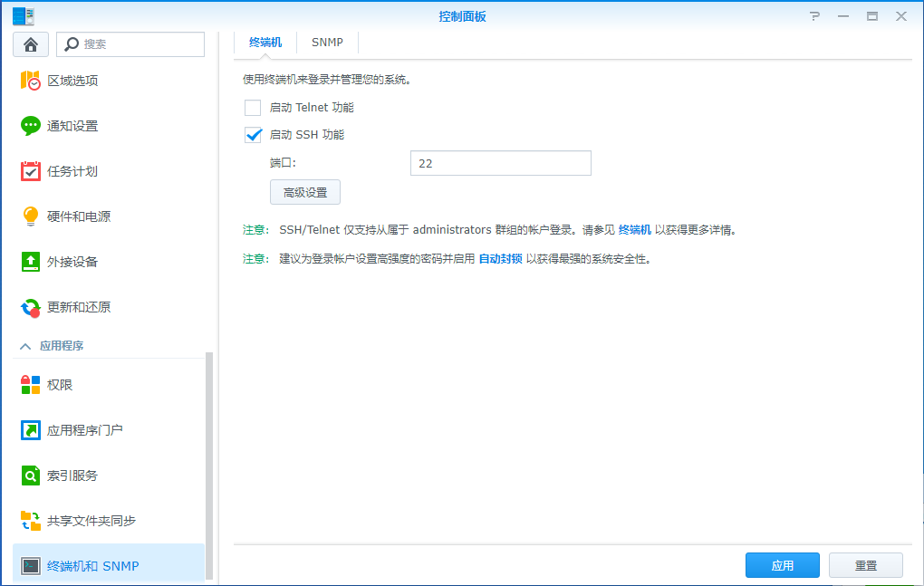
Task: Click the 应用 apply button
Action: [782, 565]
